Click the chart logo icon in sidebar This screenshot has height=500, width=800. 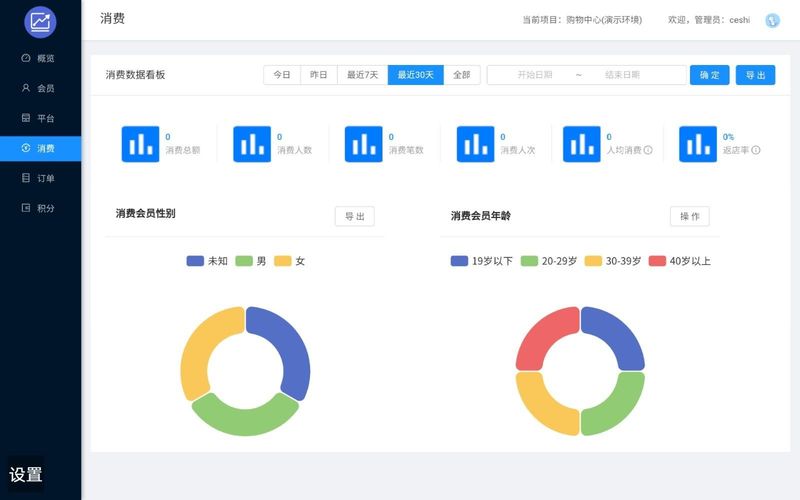(40, 21)
